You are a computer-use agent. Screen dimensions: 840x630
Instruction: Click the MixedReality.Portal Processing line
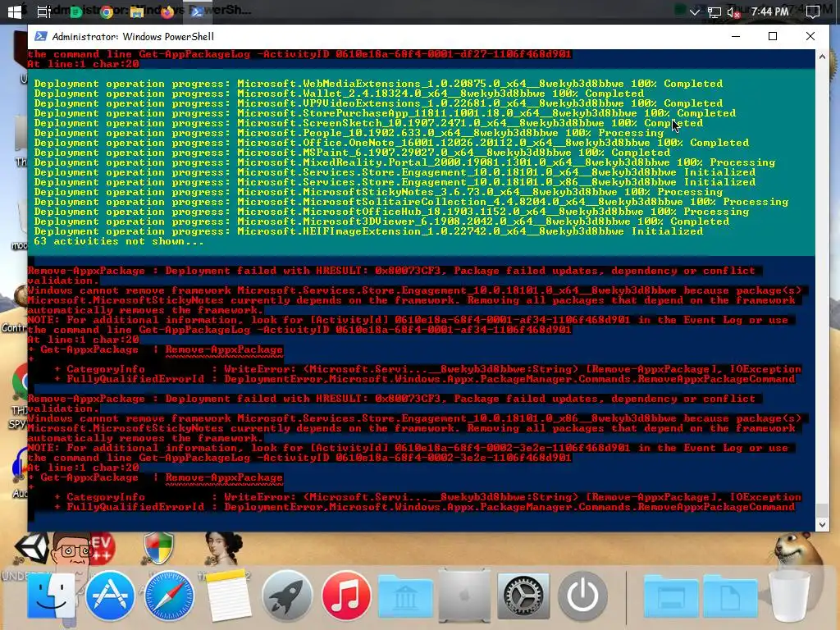pos(404,162)
